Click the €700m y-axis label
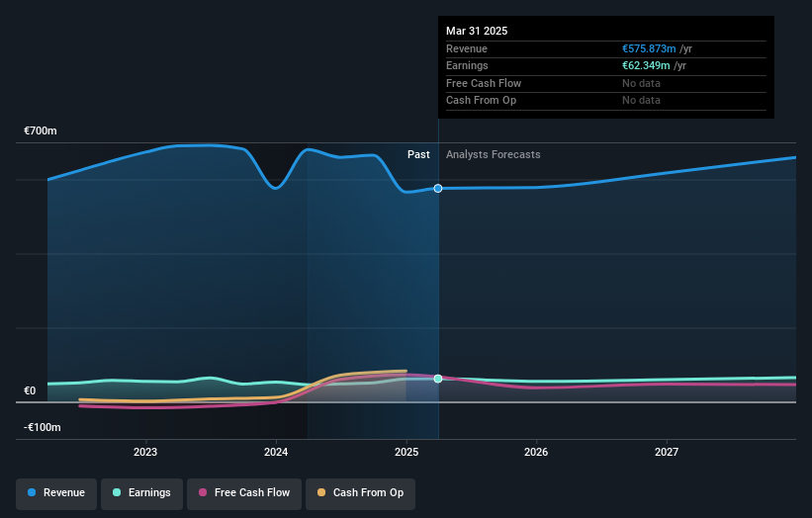Screen dimensions: 812x518 [41, 130]
